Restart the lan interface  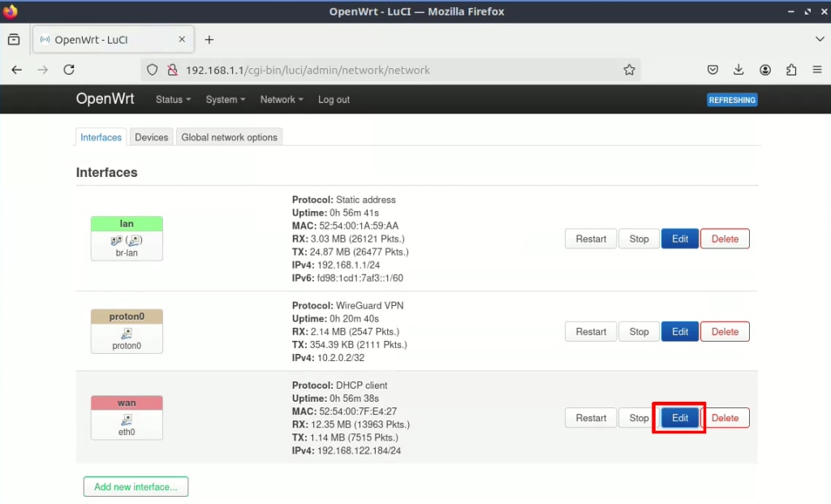tap(591, 239)
